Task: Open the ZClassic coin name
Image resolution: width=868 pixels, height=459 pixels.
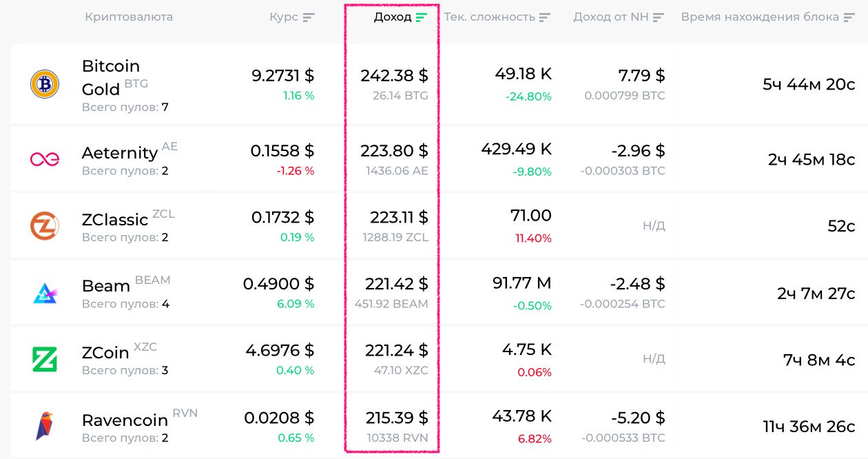Action: click(x=115, y=219)
